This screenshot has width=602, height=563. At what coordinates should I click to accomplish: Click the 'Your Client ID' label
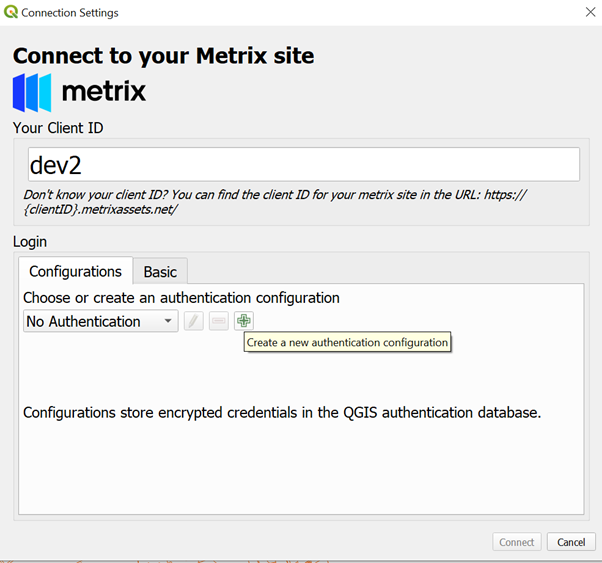[58, 128]
